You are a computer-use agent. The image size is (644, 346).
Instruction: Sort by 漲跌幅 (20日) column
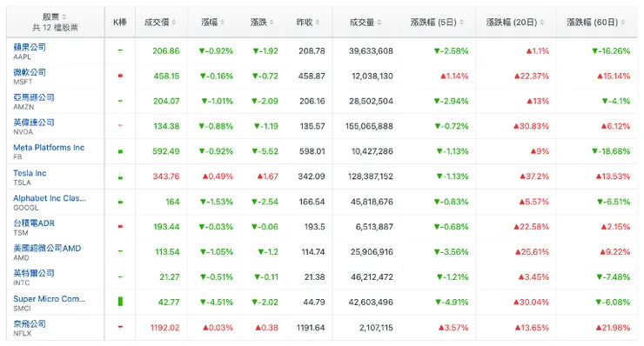click(x=515, y=22)
